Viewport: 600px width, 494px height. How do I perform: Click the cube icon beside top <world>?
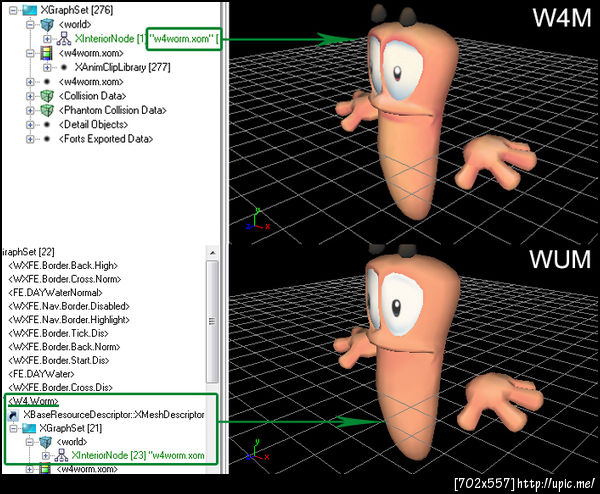pos(47,25)
